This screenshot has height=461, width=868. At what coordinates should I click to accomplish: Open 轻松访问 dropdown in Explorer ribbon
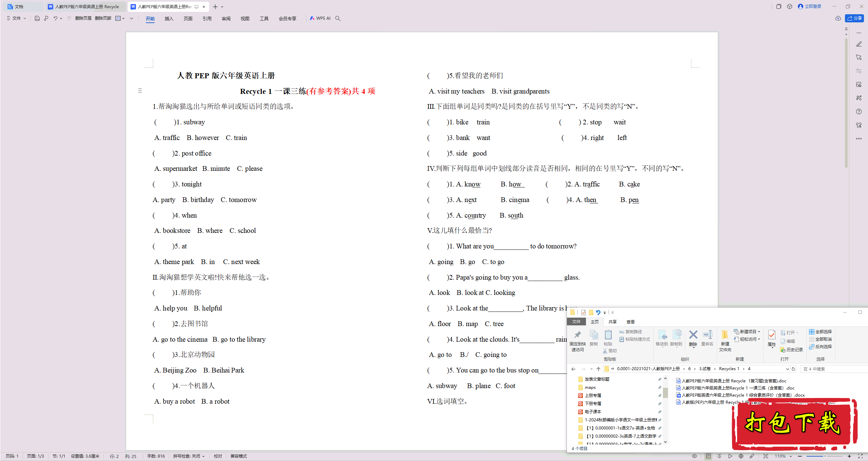coord(747,339)
